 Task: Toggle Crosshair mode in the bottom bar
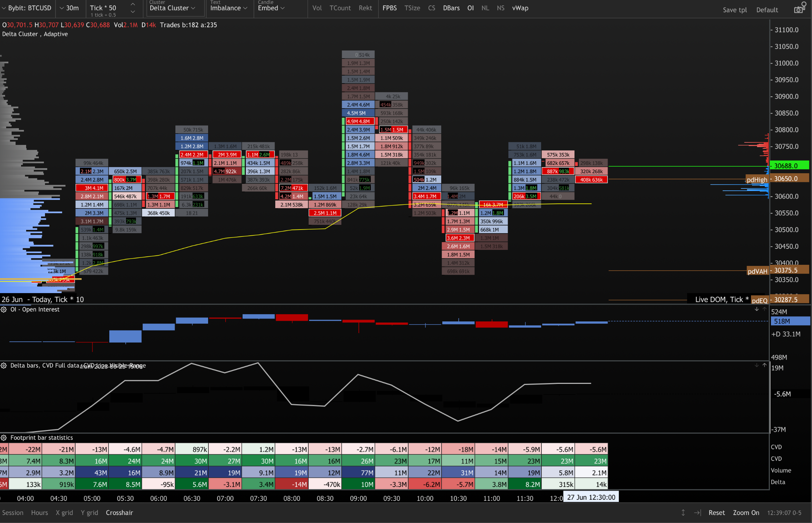click(x=119, y=512)
